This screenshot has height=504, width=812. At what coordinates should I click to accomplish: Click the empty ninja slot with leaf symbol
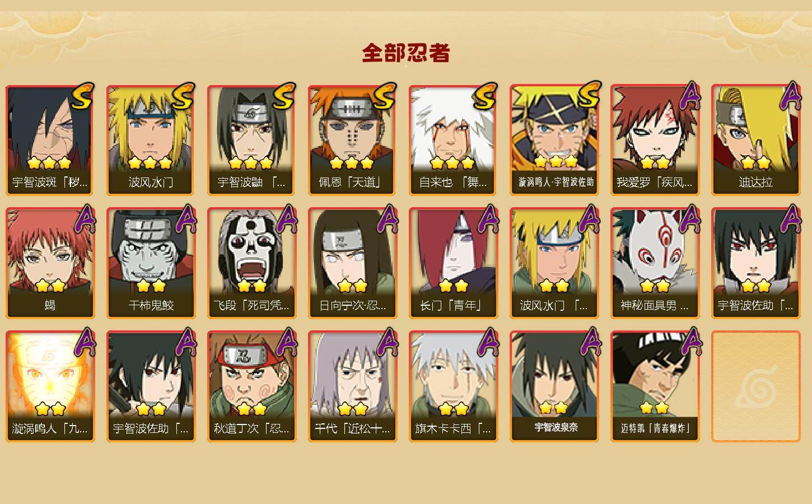point(755,386)
